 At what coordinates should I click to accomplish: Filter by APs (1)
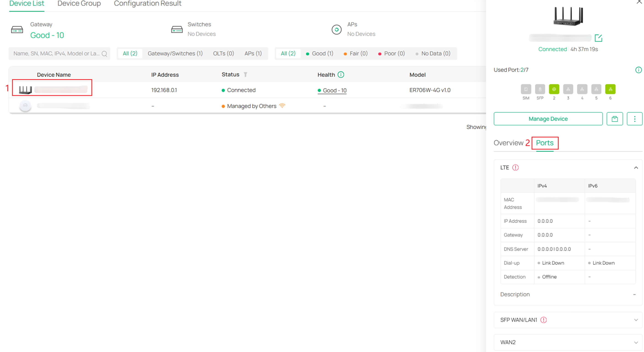253,53
